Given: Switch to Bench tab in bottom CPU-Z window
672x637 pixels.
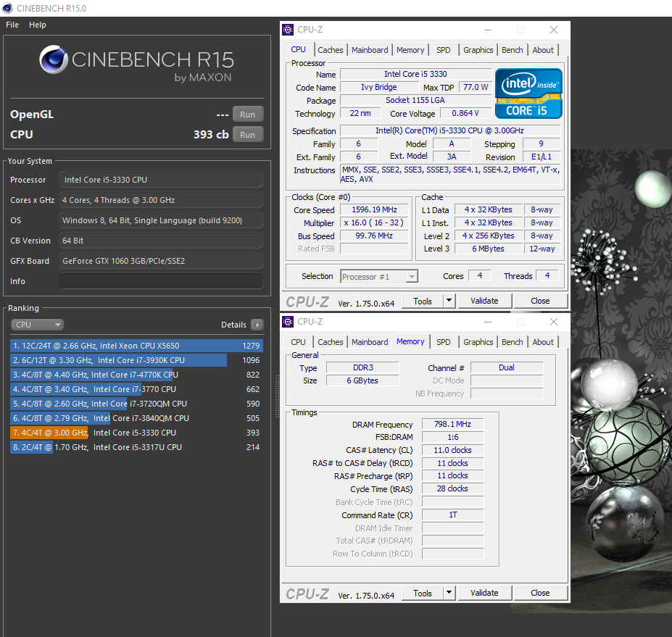Looking at the screenshot, I should [512, 342].
